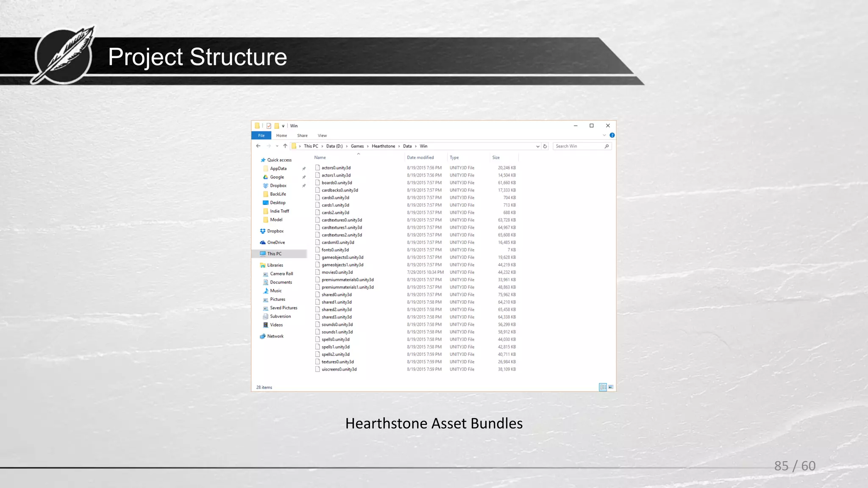
Task: Click the search magnifier icon
Action: 606,146
